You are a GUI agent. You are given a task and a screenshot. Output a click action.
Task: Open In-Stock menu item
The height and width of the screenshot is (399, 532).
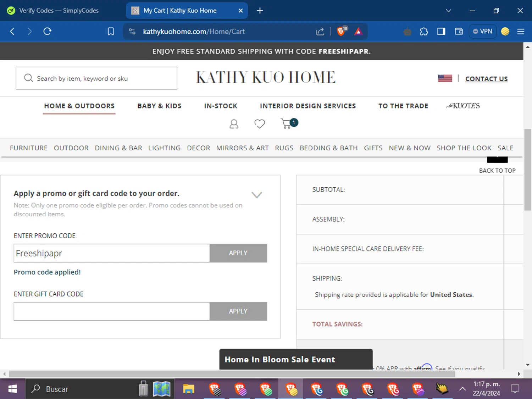221,106
